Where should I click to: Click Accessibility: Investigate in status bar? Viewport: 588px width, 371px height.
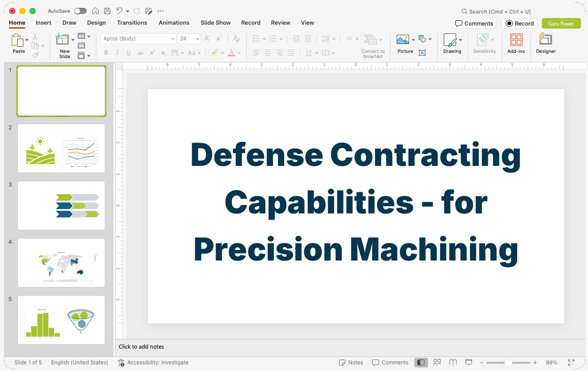[153, 363]
